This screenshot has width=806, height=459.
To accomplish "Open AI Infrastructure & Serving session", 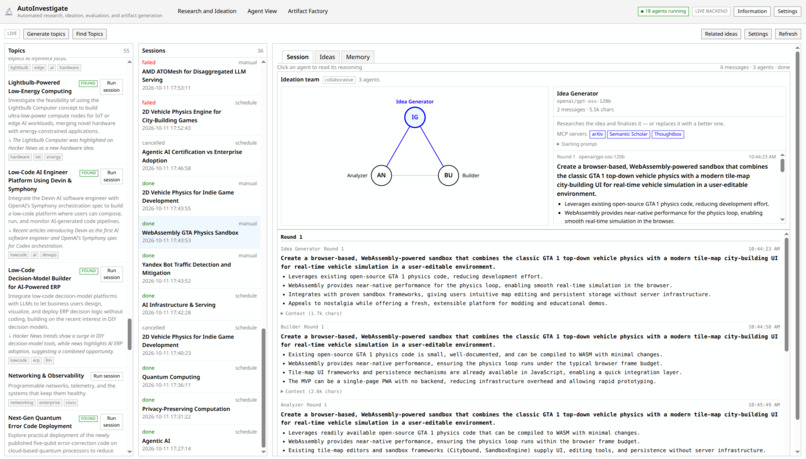I will (x=199, y=305).
